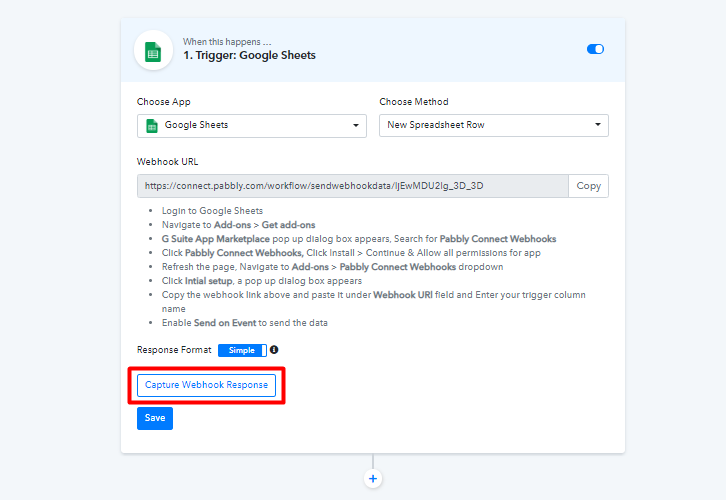The width and height of the screenshot is (726, 500).
Task: Add a new step with plus icon
Action: [373, 479]
